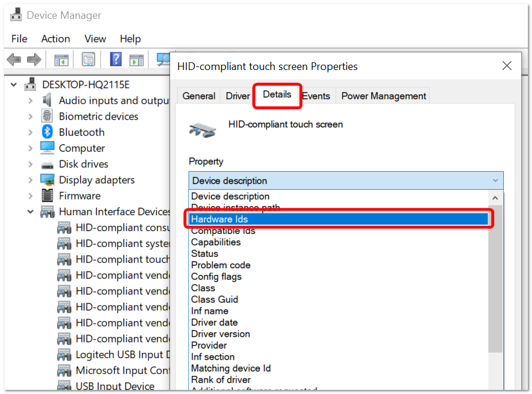Select Class Guid in the property list
This screenshot has height=394, width=532.
[x=214, y=299]
